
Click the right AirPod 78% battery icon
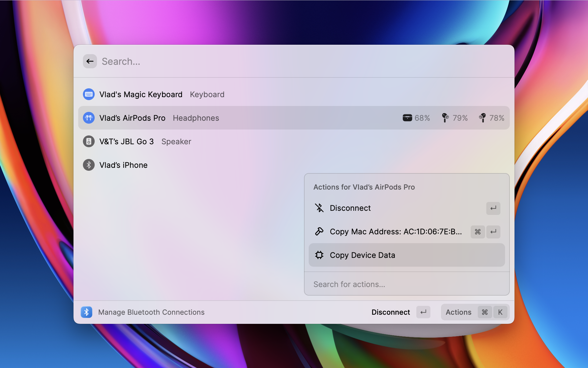482,118
